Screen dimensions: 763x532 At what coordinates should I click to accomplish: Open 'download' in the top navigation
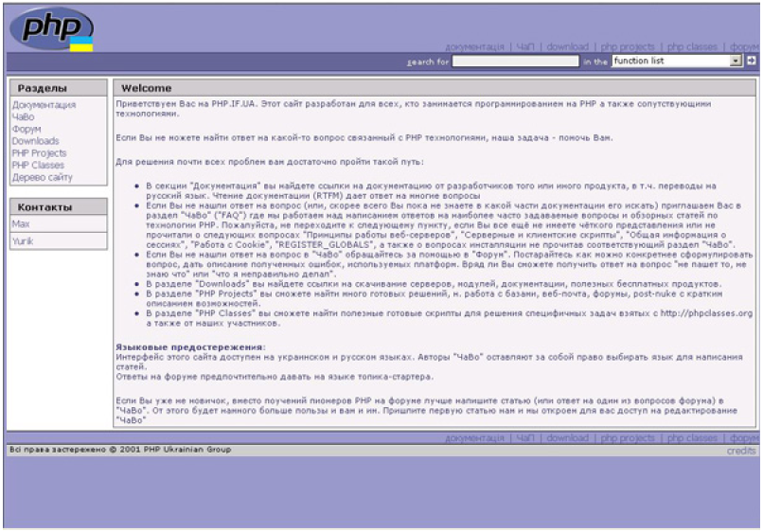tap(567, 46)
